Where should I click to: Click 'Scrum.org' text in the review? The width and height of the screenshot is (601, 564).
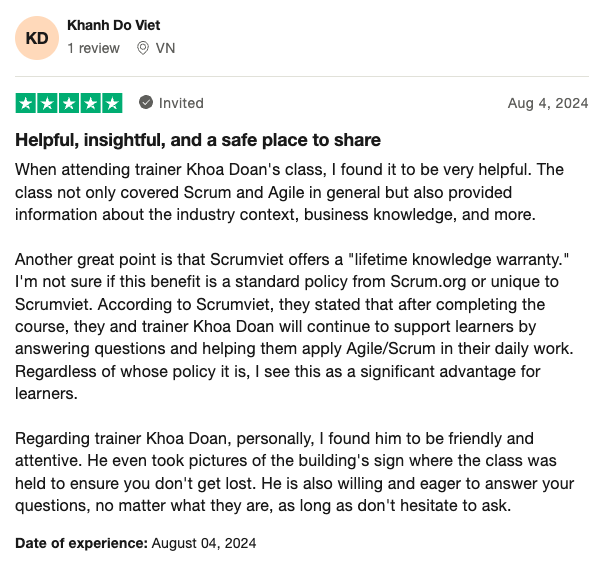click(x=428, y=282)
